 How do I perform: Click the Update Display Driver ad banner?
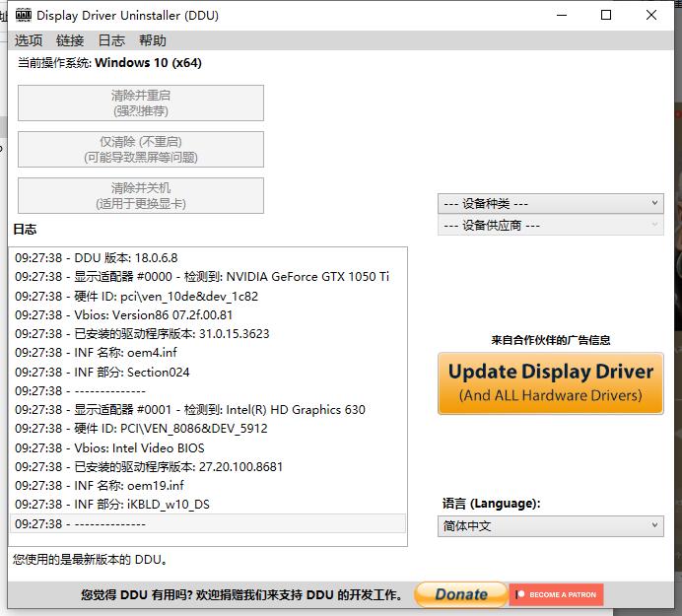[x=550, y=383]
